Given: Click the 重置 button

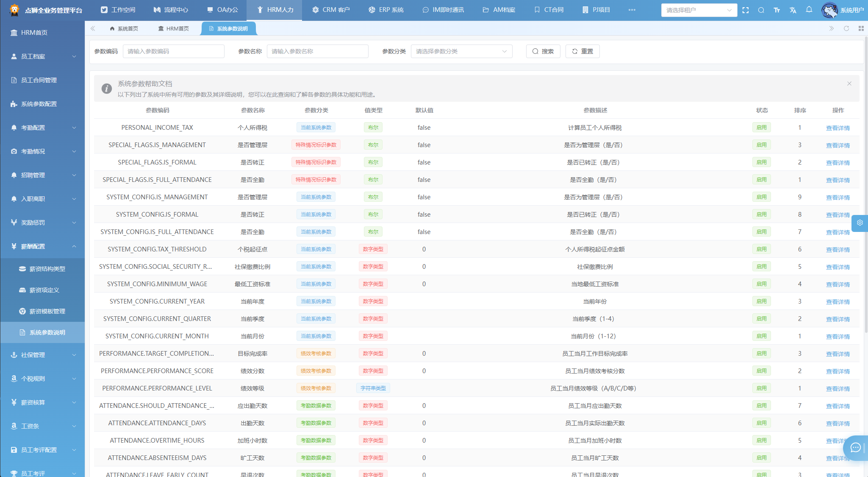Looking at the screenshot, I should click(582, 51).
